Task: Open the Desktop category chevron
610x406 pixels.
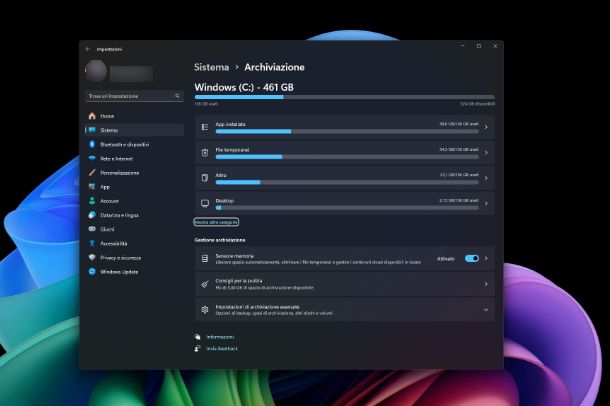Action: pos(486,203)
